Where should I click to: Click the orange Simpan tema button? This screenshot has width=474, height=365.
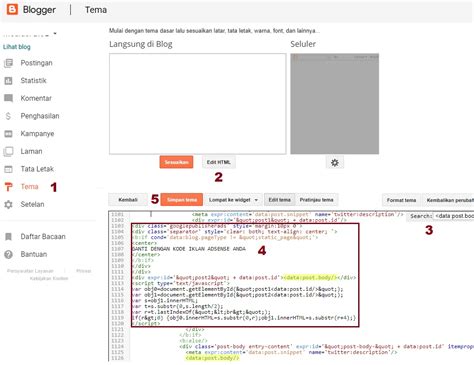[x=182, y=200]
